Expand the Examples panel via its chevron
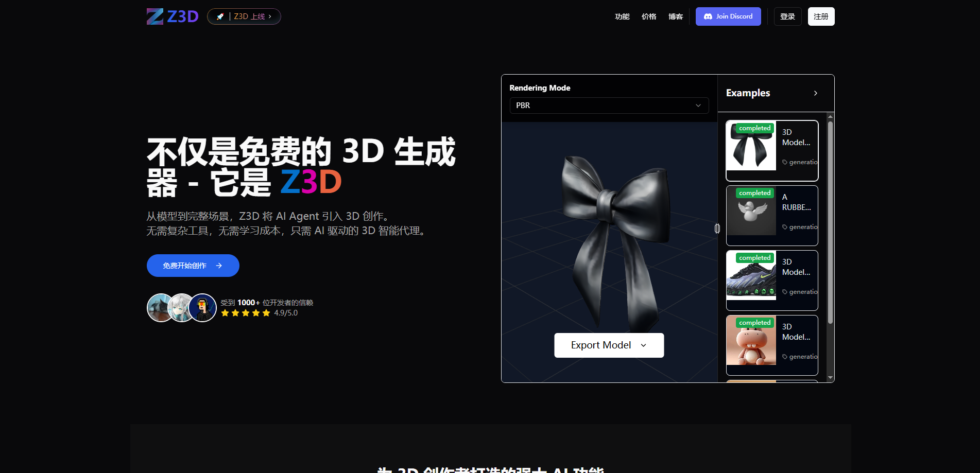 (815, 93)
